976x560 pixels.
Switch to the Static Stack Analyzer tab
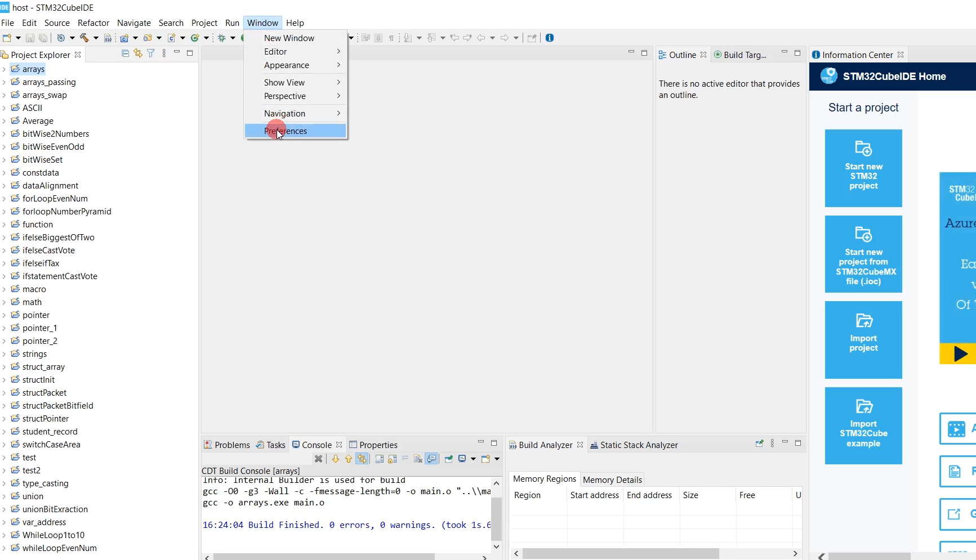click(x=634, y=445)
